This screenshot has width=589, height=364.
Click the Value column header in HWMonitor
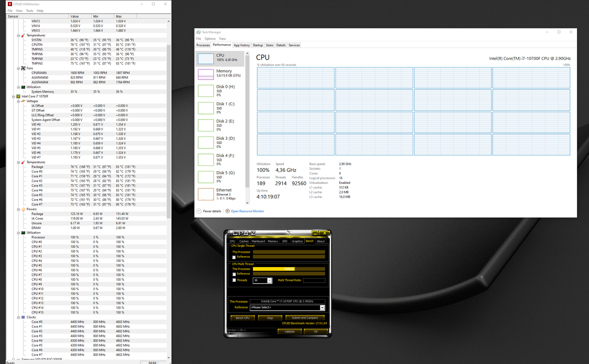(x=80, y=17)
